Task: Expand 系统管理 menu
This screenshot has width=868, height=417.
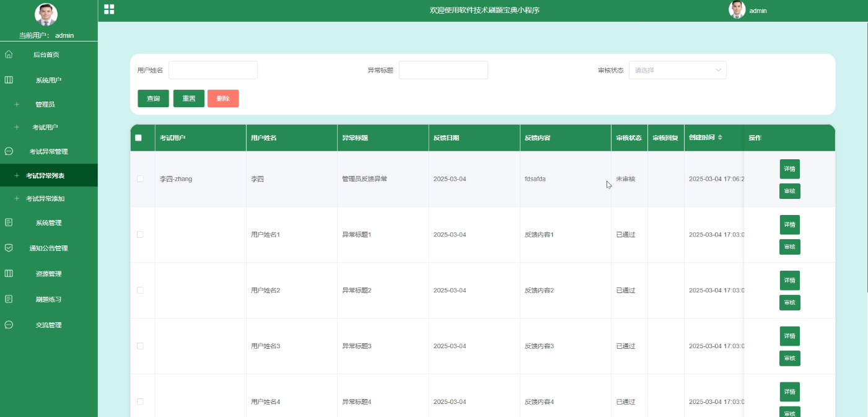Action: 48,222
